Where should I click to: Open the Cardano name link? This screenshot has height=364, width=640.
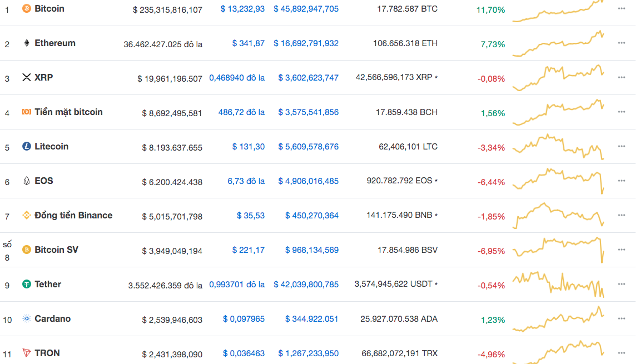point(53,318)
